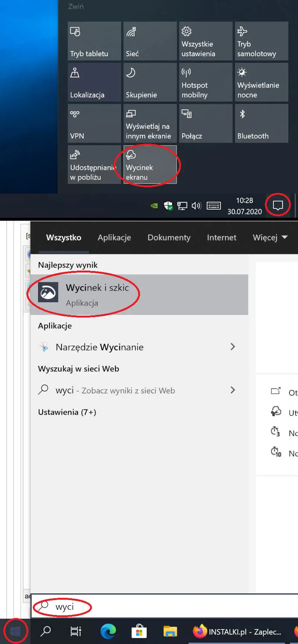Viewport: 298px width, 644px height.
Task: Expand the Więcej dropdown
Action: (x=270, y=237)
